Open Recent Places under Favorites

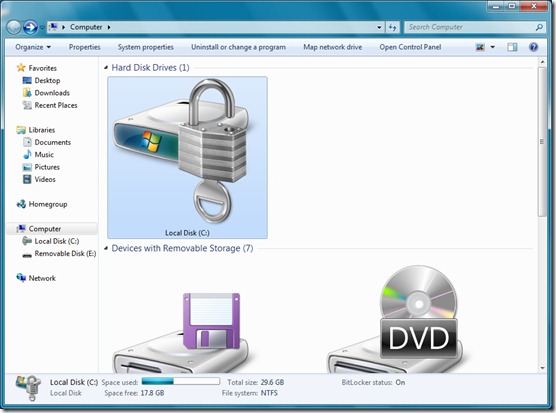pyautogui.click(x=56, y=105)
